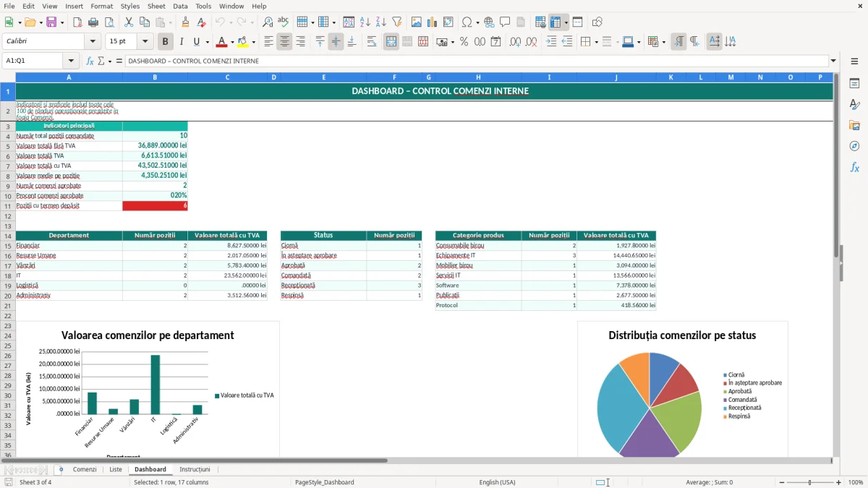Format the cell as percent
Screen dimensions: 868x488
[464, 42]
